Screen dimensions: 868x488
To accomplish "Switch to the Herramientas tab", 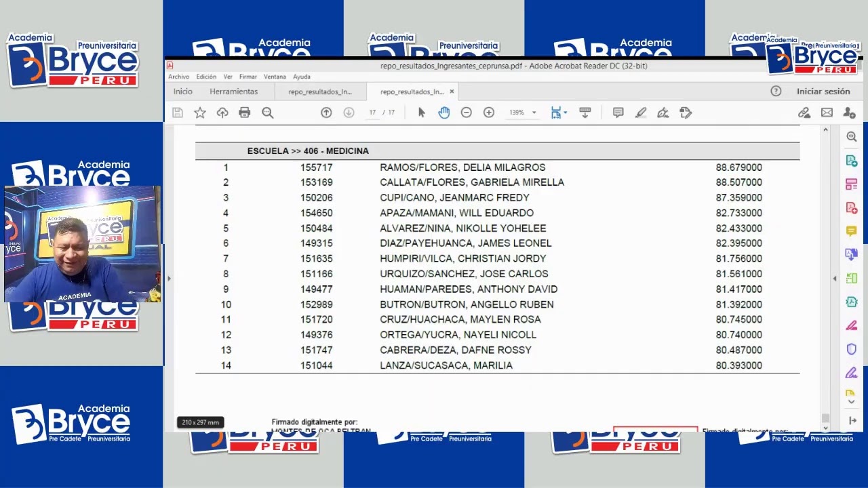I will click(234, 91).
